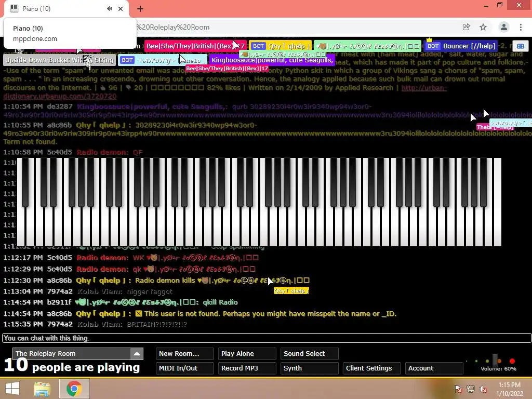Open Client Settings

372,368
